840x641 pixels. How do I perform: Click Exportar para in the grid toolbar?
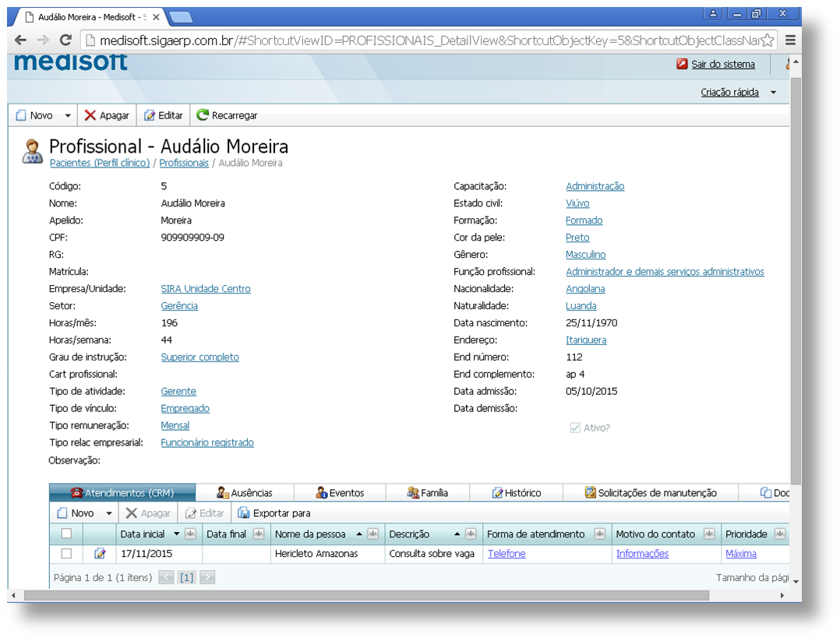(274, 513)
